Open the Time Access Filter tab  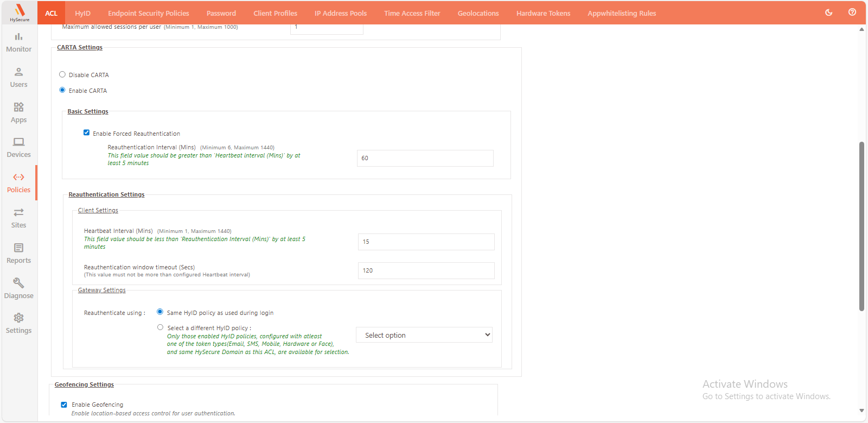tap(412, 13)
